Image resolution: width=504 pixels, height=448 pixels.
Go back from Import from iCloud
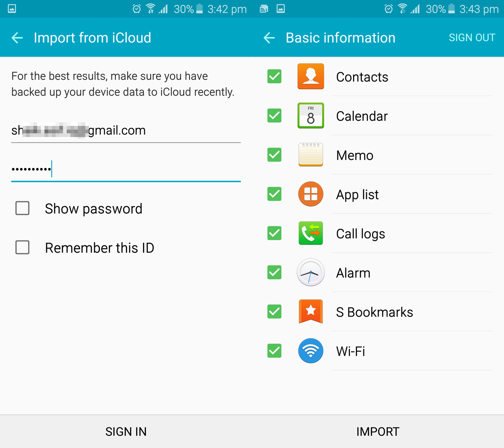(x=17, y=38)
